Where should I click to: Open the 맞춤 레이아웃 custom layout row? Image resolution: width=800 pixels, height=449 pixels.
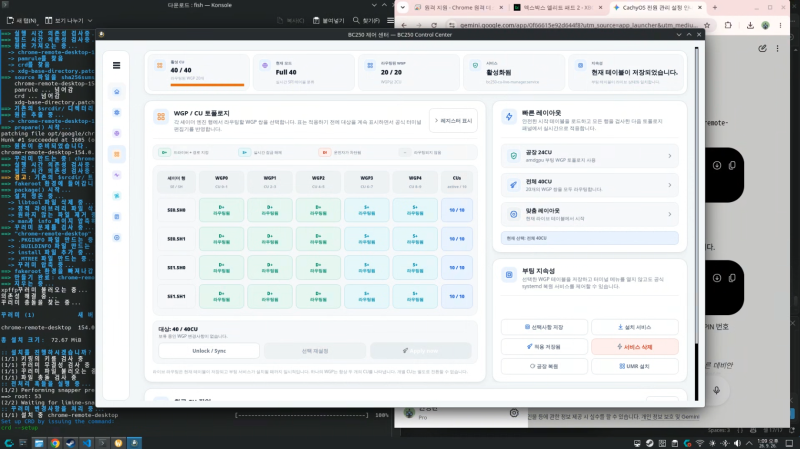click(590, 214)
